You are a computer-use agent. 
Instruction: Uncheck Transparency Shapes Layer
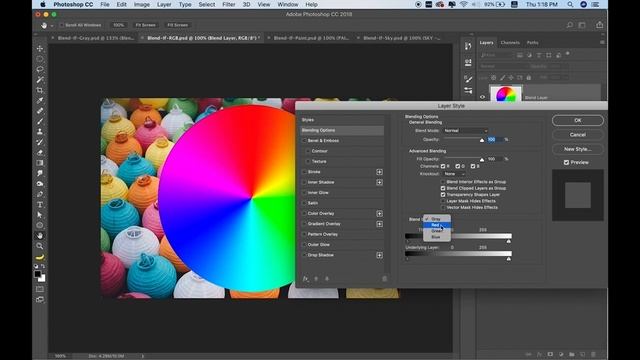[443, 195]
